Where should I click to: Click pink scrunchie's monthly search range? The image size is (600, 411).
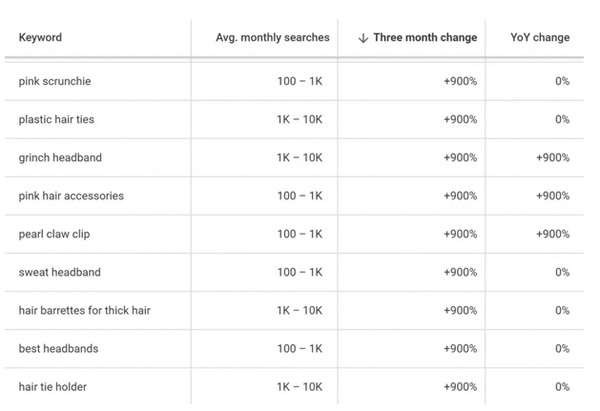coord(300,81)
